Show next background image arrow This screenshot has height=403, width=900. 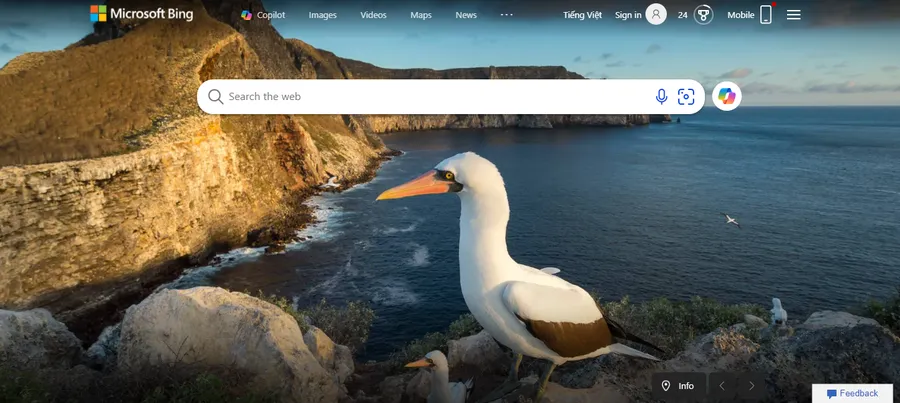click(x=751, y=386)
